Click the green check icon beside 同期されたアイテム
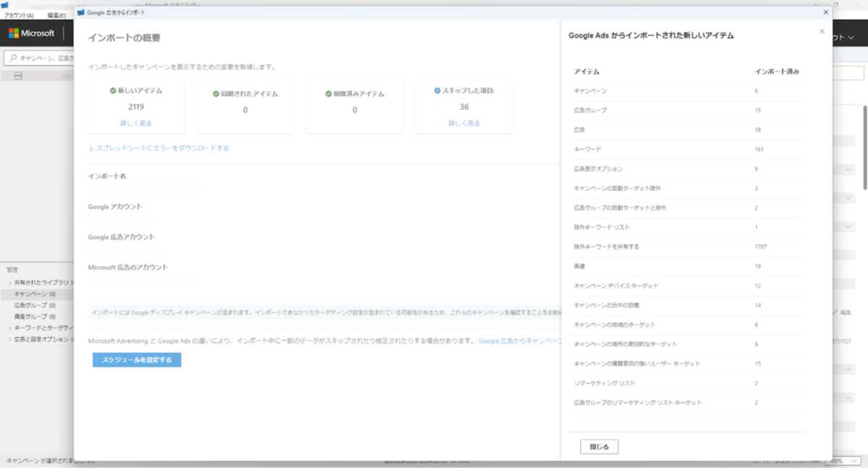This screenshot has height=468, width=868. [216, 93]
